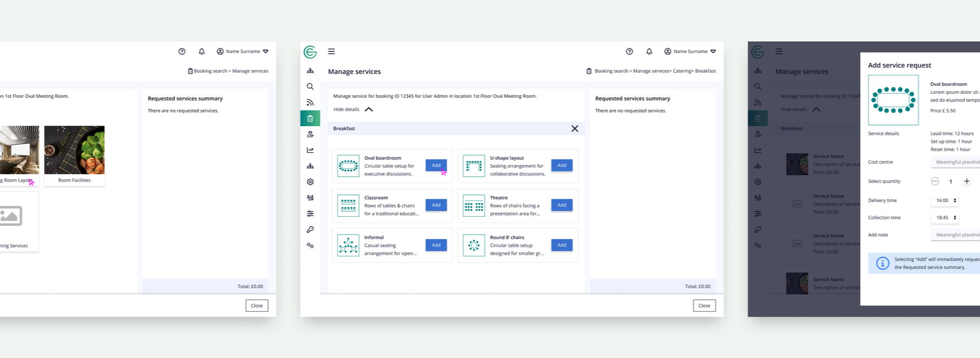The height and width of the screenshot is (358, 980).
Task: Click Catering breadcrumb in the middle window
Action: click(682, 71)
